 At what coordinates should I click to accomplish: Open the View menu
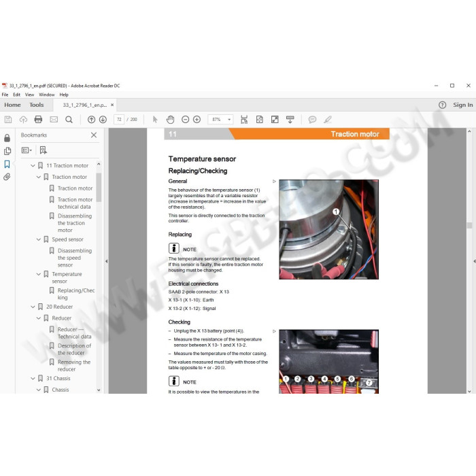[29, 95]
